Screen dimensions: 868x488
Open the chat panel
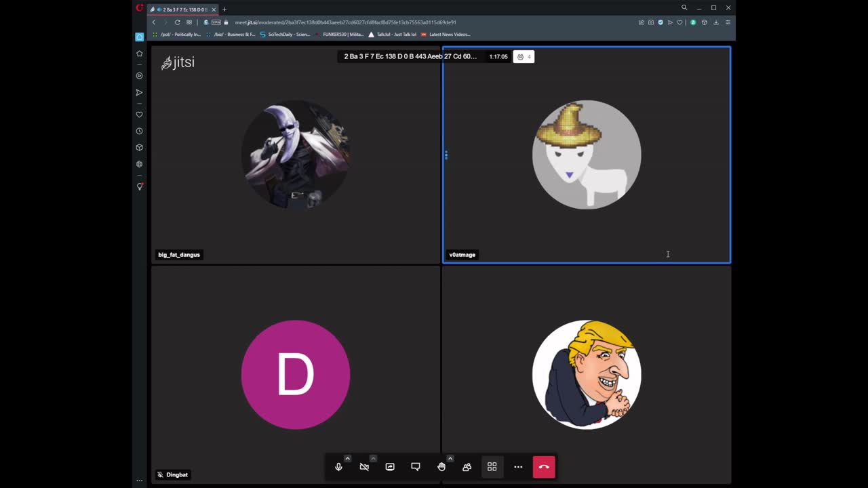pos(416,467)
